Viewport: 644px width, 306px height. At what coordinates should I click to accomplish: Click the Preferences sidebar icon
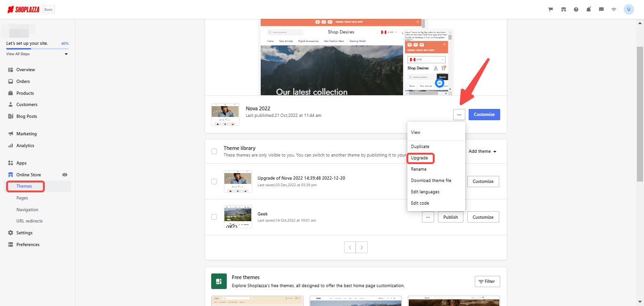point(10,245)
